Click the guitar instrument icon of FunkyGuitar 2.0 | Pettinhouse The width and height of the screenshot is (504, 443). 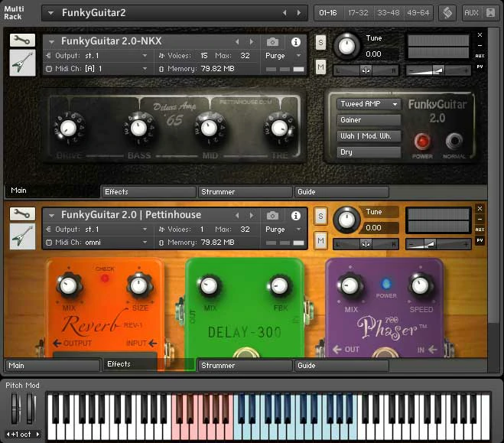pos(23,237)
